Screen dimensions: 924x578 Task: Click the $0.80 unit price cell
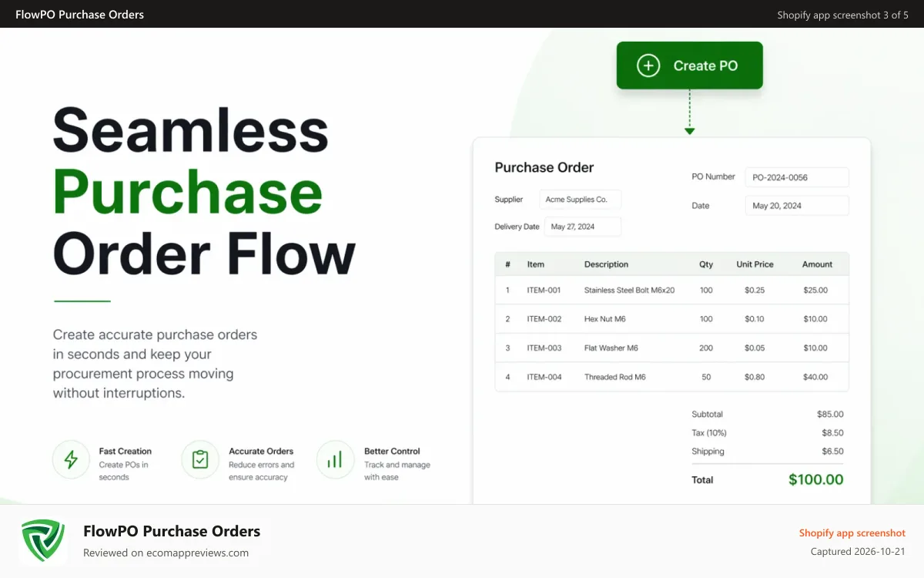click(x=755, y=378)
